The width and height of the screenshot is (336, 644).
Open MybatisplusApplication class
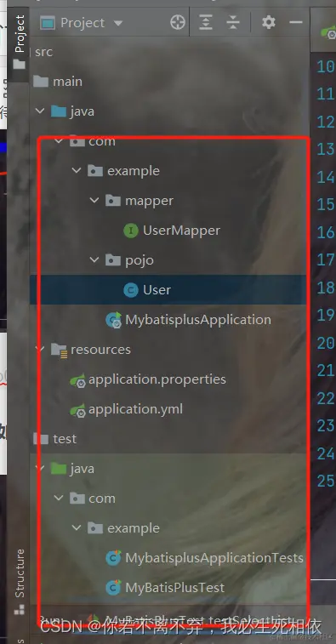pos(198,320)
